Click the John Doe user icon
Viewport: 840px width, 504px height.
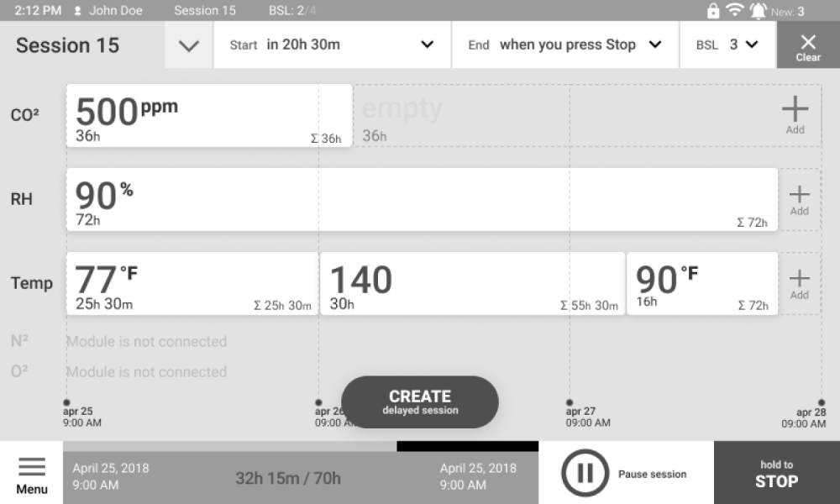pos(78,11)
